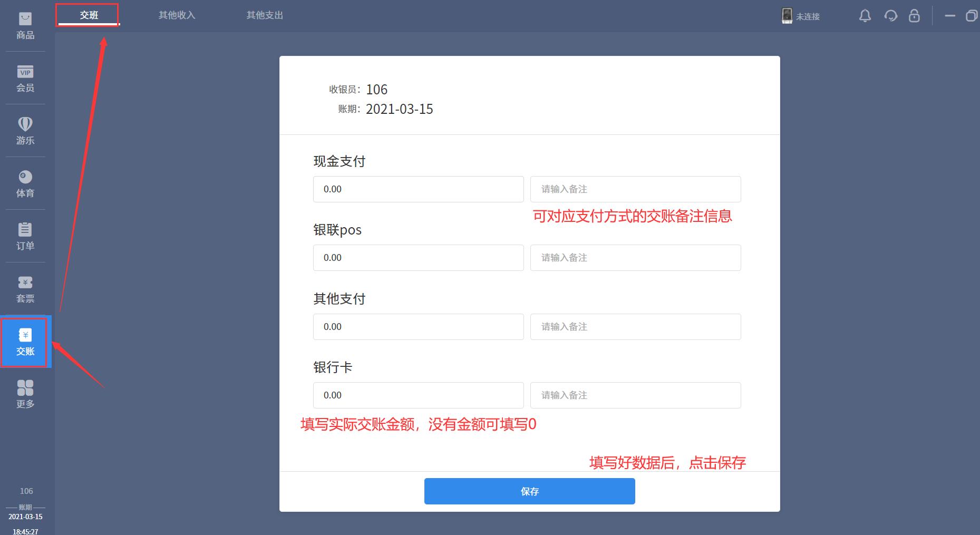Click the customer service headset icon
Image resolution: width=980 pixels, height=535 pixels.
[890, 16]
